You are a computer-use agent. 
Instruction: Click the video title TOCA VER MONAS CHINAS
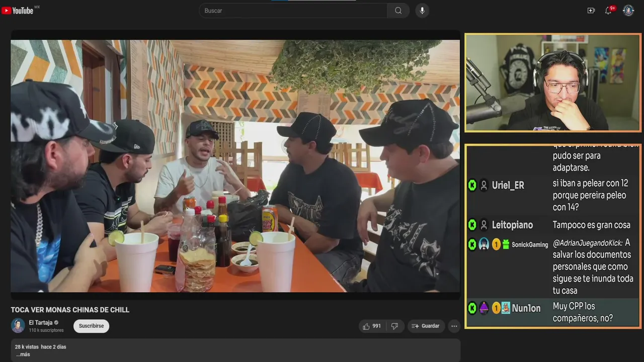(x=70, y=310)
